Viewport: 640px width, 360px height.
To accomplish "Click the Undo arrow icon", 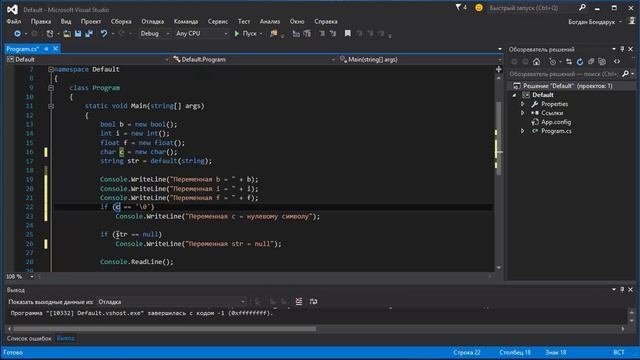I will click(104, 33).
